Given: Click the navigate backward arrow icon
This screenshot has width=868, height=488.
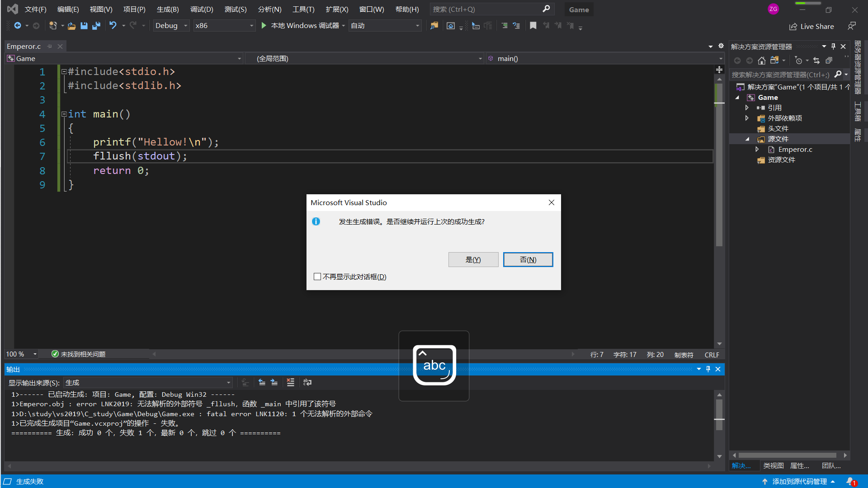Looking at the screenshot, I should point(18,26).
